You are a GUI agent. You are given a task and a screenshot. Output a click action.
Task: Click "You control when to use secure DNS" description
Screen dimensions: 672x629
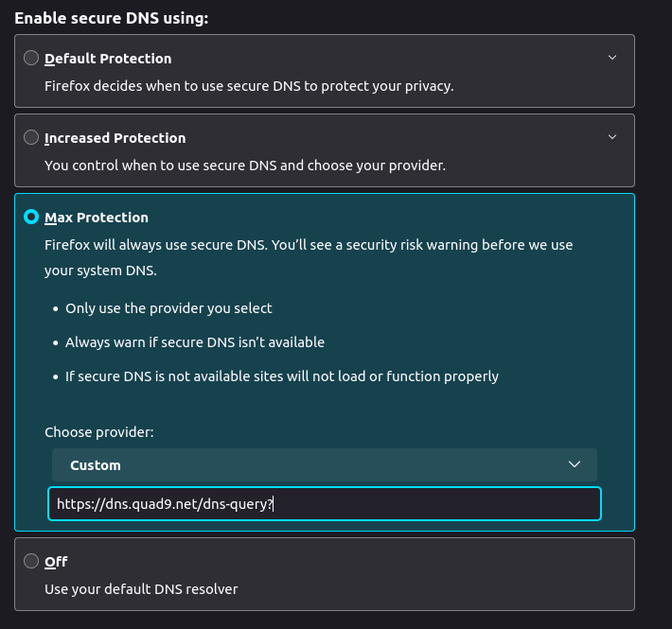pos(244,166)
